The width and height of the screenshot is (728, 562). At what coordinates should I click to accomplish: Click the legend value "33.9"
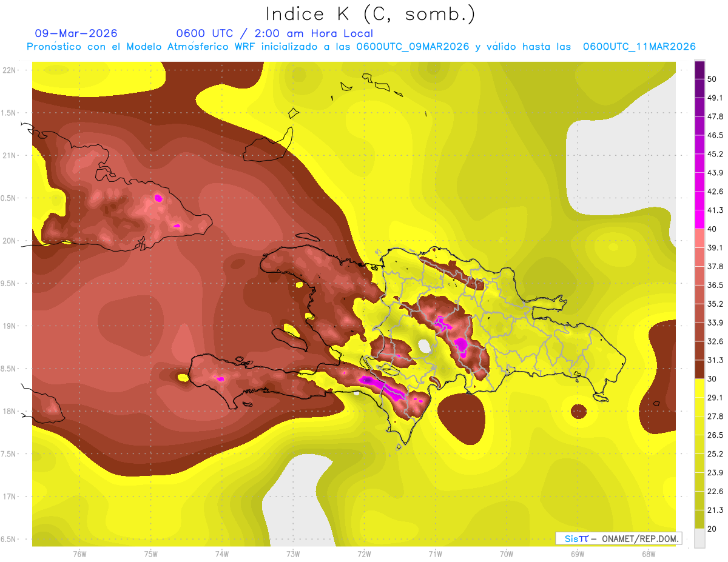[x=714, y=323]
